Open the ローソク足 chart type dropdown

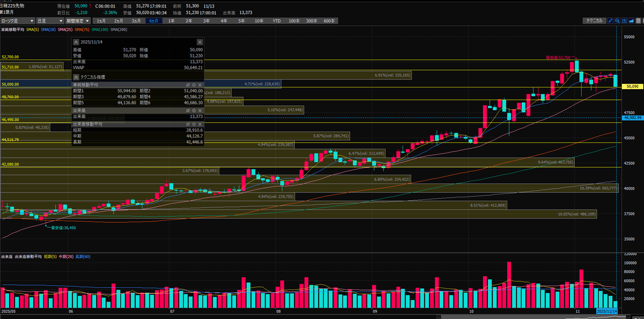click(17, 21)
